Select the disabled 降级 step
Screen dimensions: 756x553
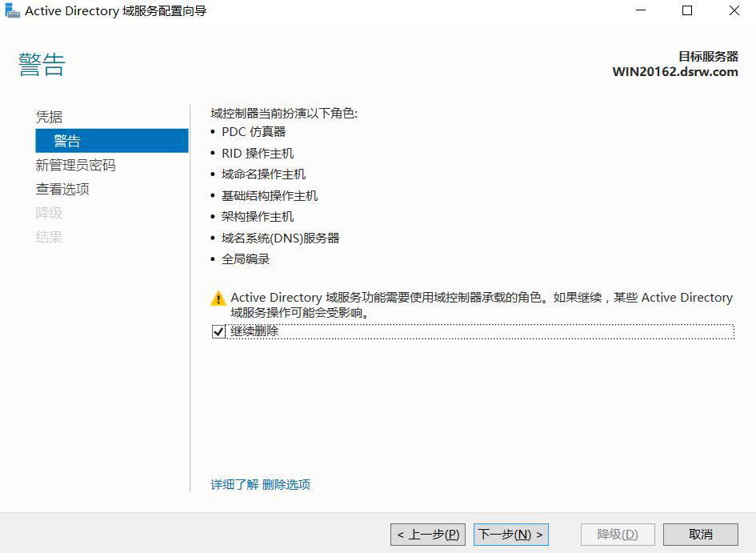49,213
